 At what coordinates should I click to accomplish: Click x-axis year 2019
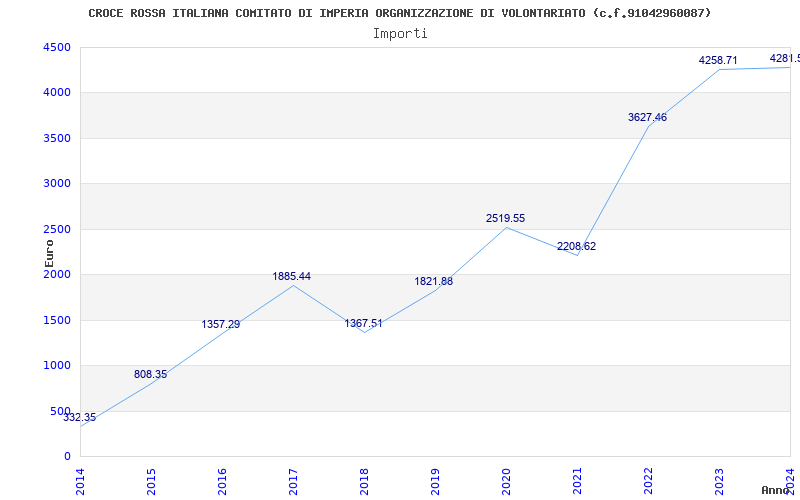click(435, 481)
